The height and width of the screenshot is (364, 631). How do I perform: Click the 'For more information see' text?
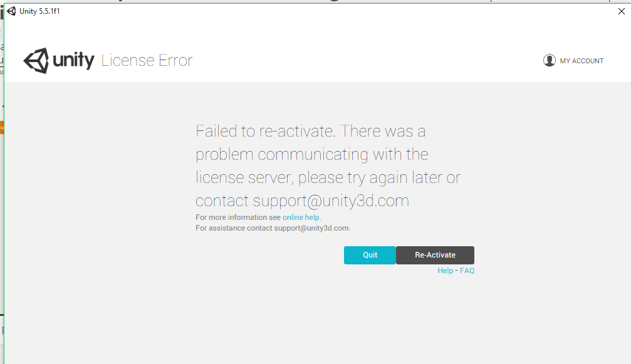pyautogui.click(x=238, y=217)
